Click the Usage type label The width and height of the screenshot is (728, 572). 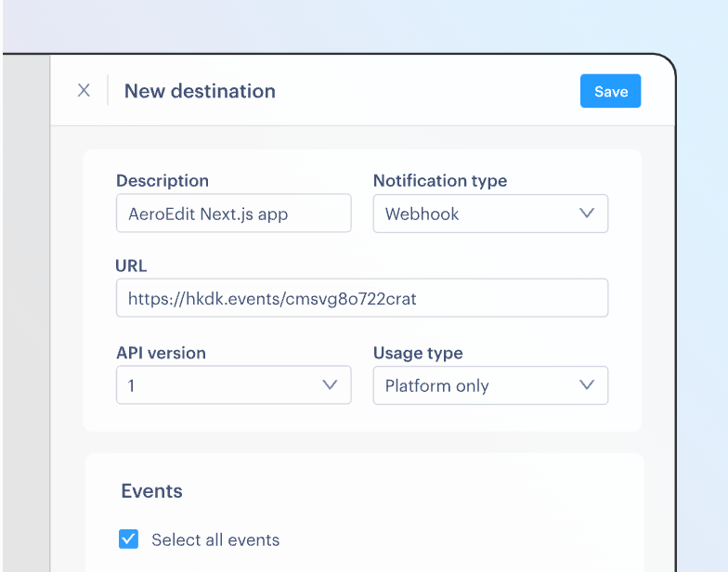coord(418,353)
